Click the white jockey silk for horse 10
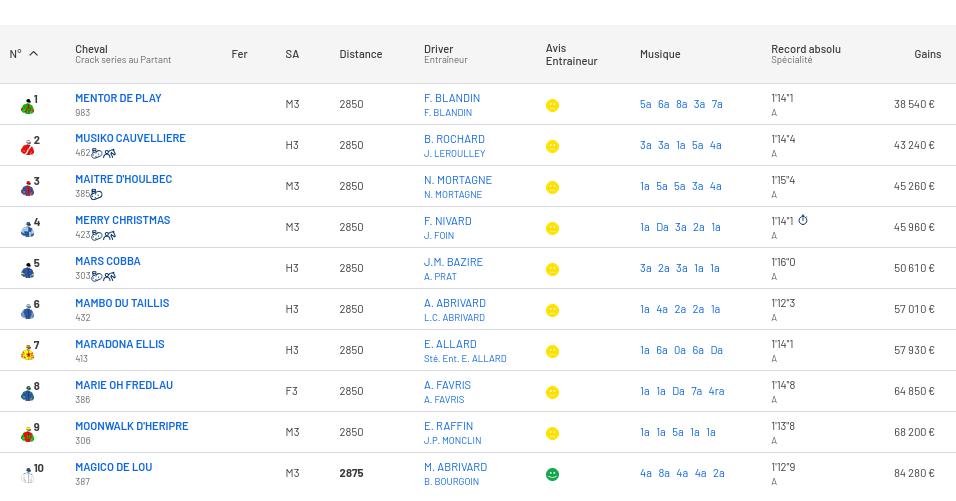The width and height of the screenshot is (956, 501). point(27,476)
